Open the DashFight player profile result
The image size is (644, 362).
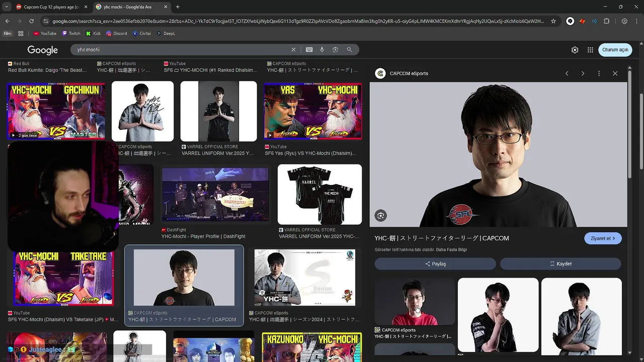tap(203, 236)
